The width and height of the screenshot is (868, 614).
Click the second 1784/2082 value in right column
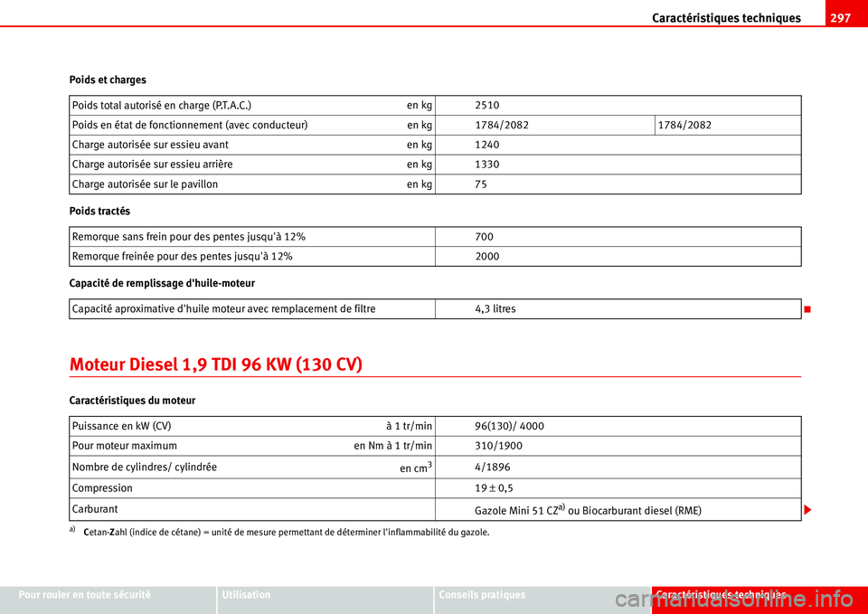(684, 125)
